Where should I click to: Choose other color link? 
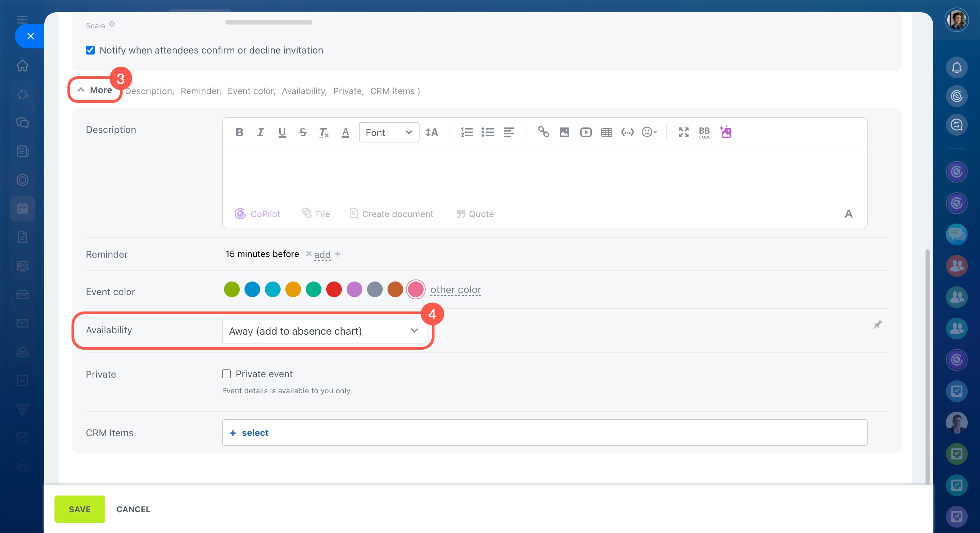[456, 289]
